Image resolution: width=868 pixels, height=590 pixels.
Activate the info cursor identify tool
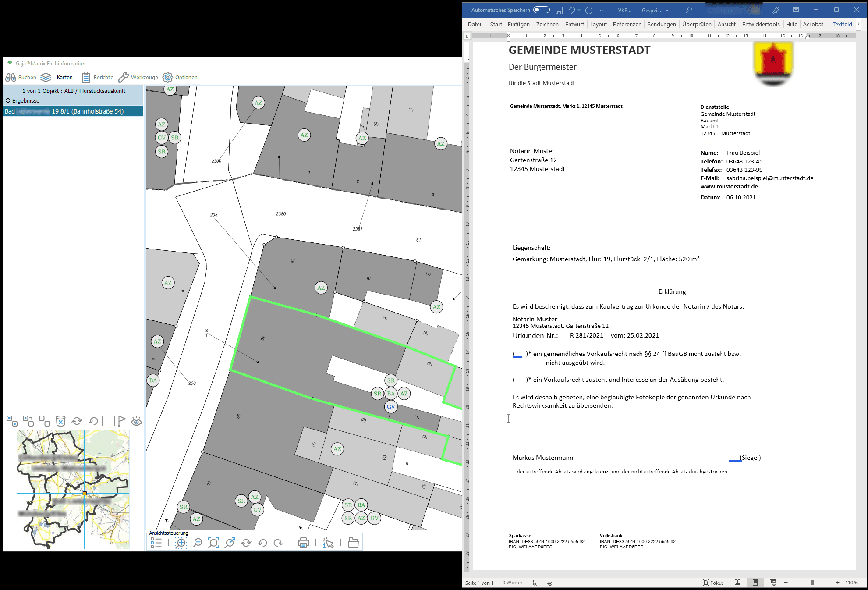click(328, 543)
